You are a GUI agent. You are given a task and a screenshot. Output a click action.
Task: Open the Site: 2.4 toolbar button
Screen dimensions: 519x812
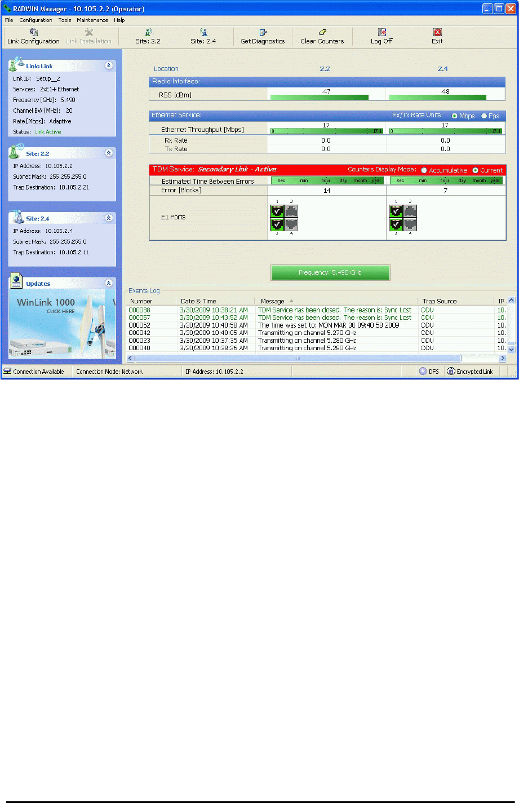click(203, 37)
